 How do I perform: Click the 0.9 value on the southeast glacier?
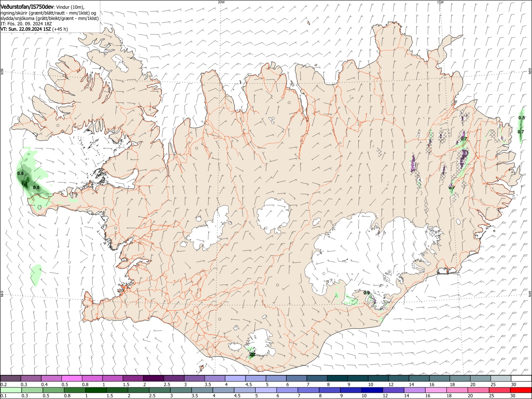tap(367, 293)
